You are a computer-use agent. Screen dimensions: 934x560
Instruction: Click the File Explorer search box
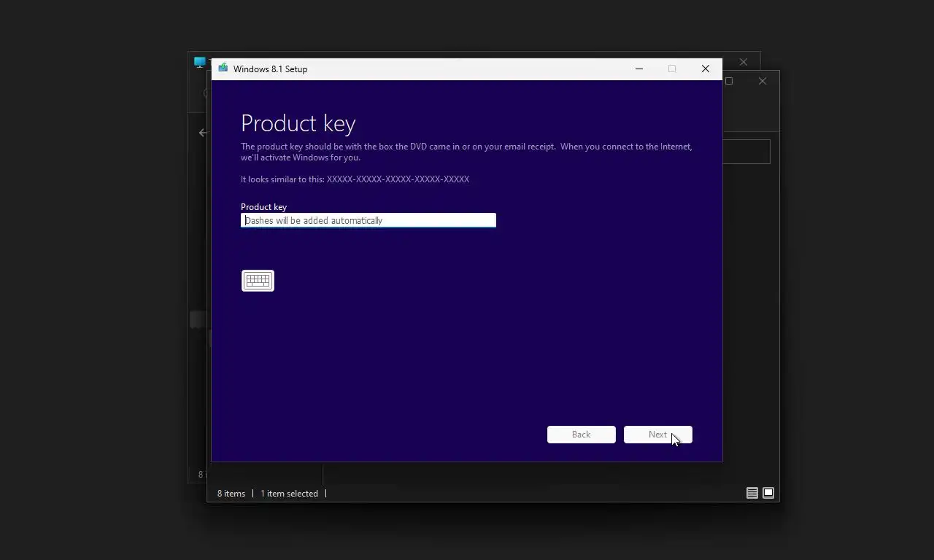coord(746,152)
